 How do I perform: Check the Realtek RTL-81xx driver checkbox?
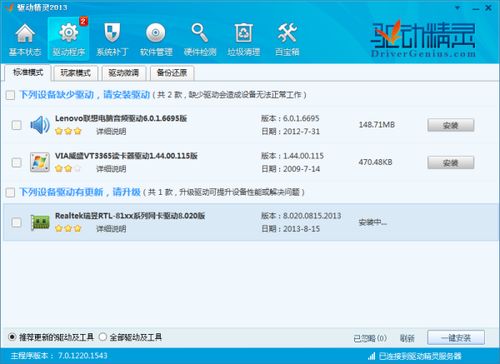point(16,222)
